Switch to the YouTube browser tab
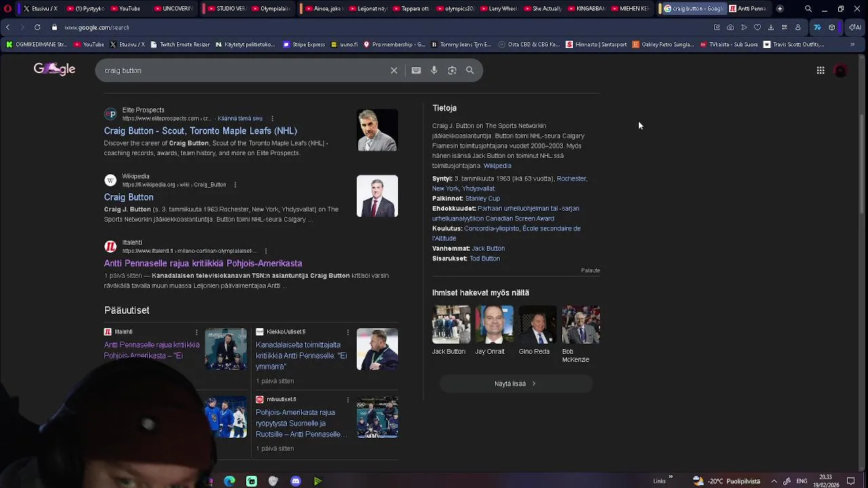The height and width of the screenshot is (488, 868). [125, 9]
